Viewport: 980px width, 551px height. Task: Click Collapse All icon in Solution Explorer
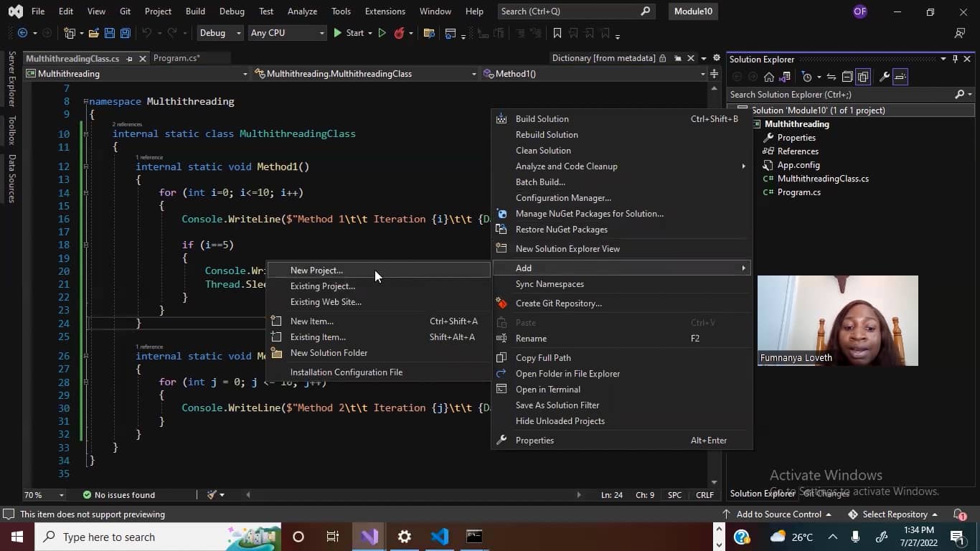847,77
